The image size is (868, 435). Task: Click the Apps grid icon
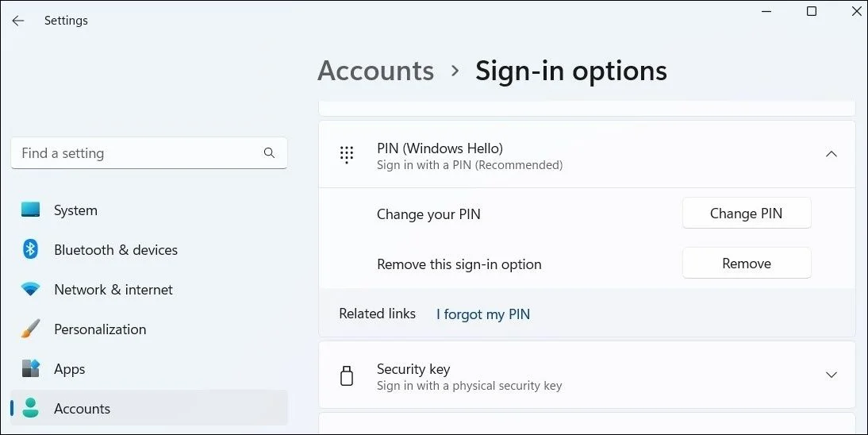pyautogui.click(x=31, y=369)
